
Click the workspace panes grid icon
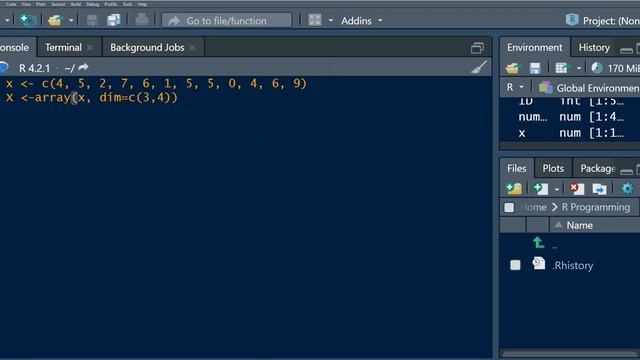coord(315,20)
